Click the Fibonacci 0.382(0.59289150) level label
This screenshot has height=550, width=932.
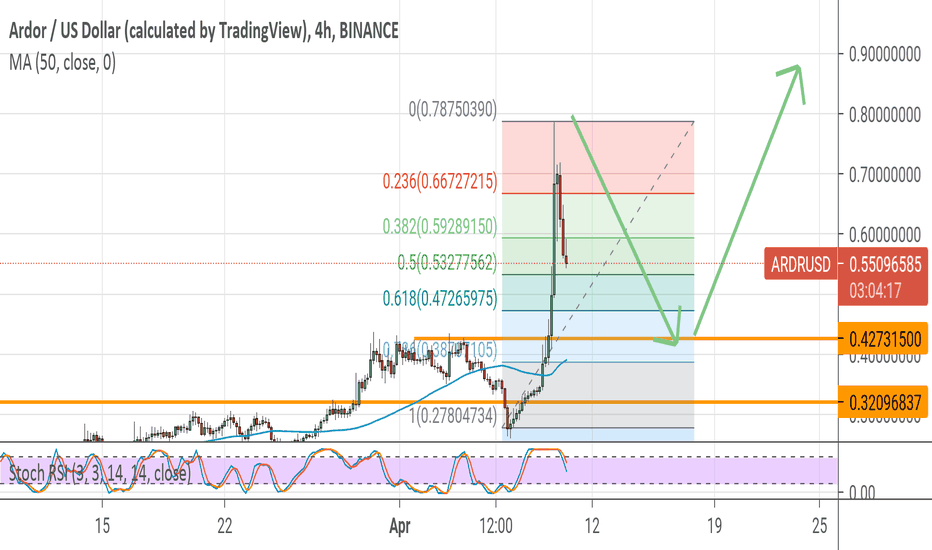[440, 226]
